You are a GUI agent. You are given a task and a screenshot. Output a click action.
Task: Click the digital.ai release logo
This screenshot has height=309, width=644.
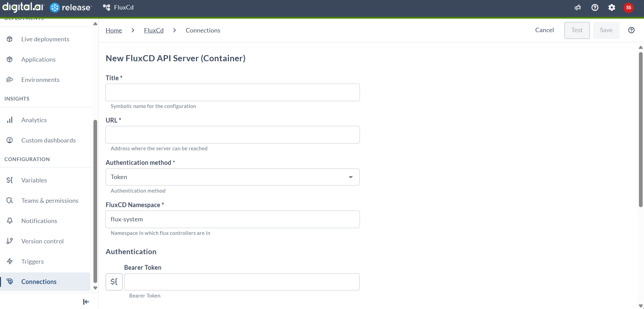click(x=47, y=7)
